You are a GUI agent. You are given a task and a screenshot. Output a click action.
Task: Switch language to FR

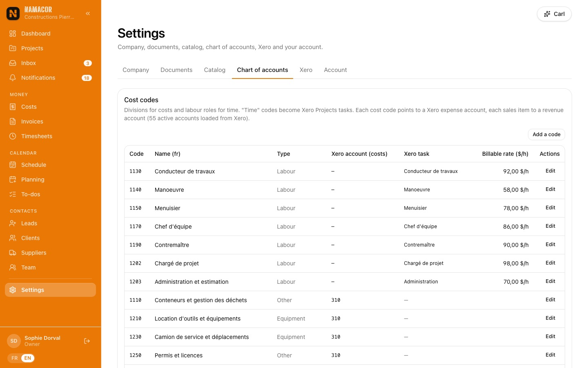(x=15, y=358)
